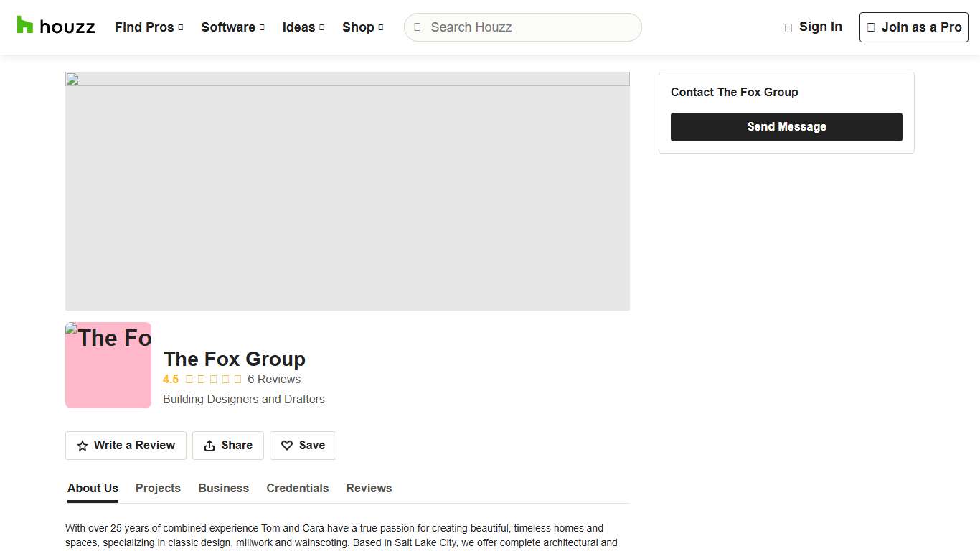Expand the Software dropdown
Image resolution: width=980 pixels, height=551 pixels.
click(x=232, y=27)
